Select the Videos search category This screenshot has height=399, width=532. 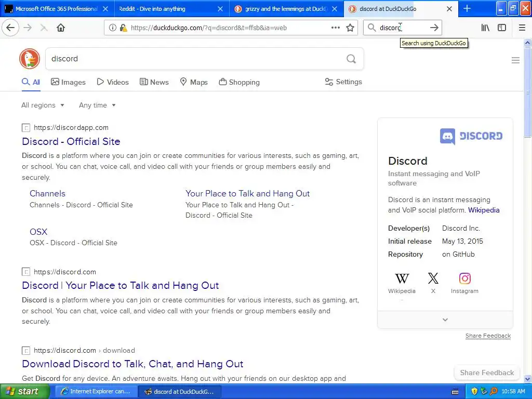[113, 82]
